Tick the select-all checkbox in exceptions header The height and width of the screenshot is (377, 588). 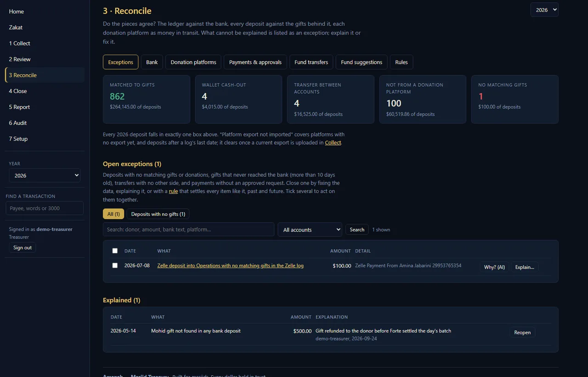pyautogui.click(x=115, y=251)
